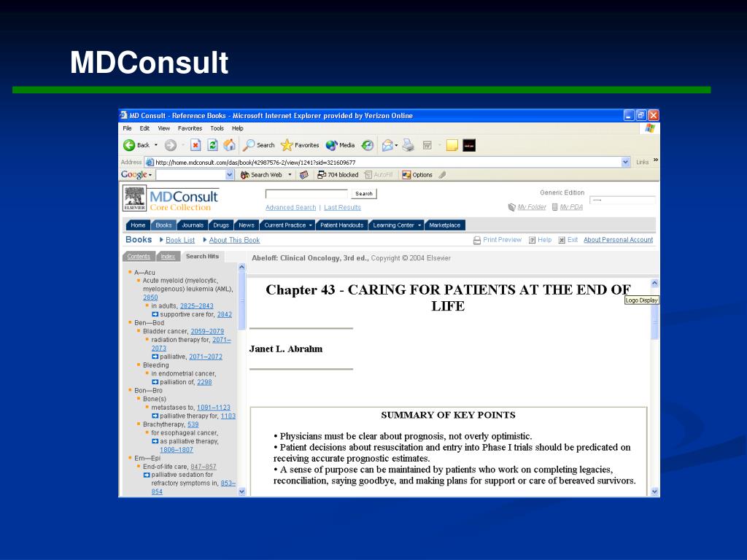Click in the MD Consult search field
This screenshot has height=560, width=747.
click(307, 194)
